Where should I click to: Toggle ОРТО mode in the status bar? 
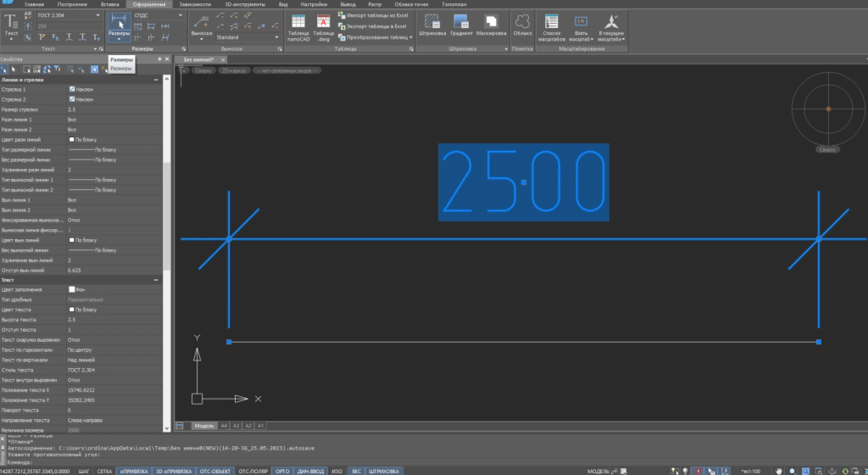pos(283,470)
